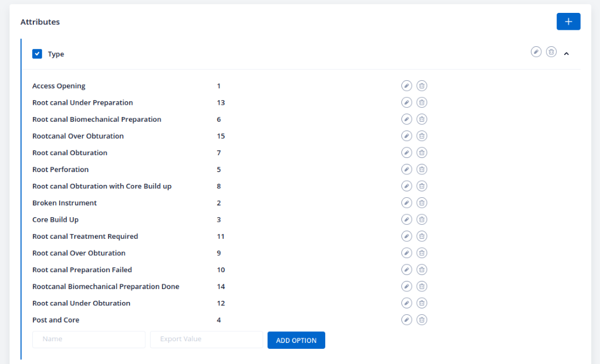Delete the Root canal Obturation option
600x364 pixels.
[x=422, y=153]
